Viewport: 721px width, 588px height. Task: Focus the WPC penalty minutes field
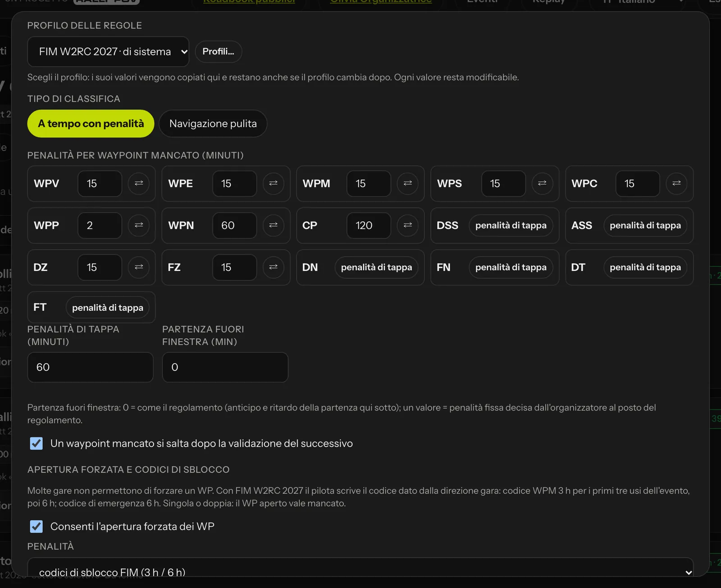pos(638,183)
